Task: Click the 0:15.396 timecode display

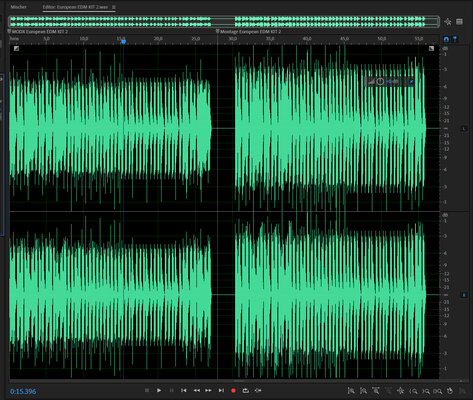Action: 23,391
